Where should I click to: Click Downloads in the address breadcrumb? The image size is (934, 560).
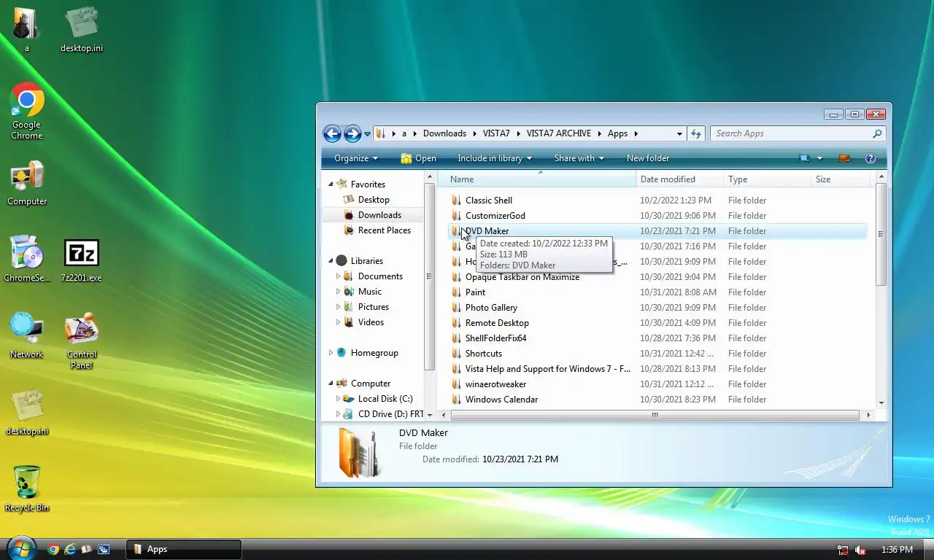point(444,133)
